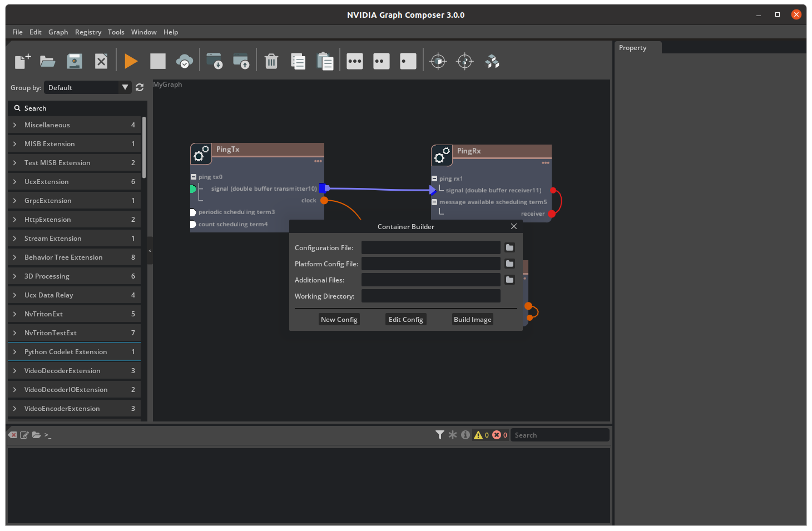Click the console filter funnel icon

click(x=440, y=435)
